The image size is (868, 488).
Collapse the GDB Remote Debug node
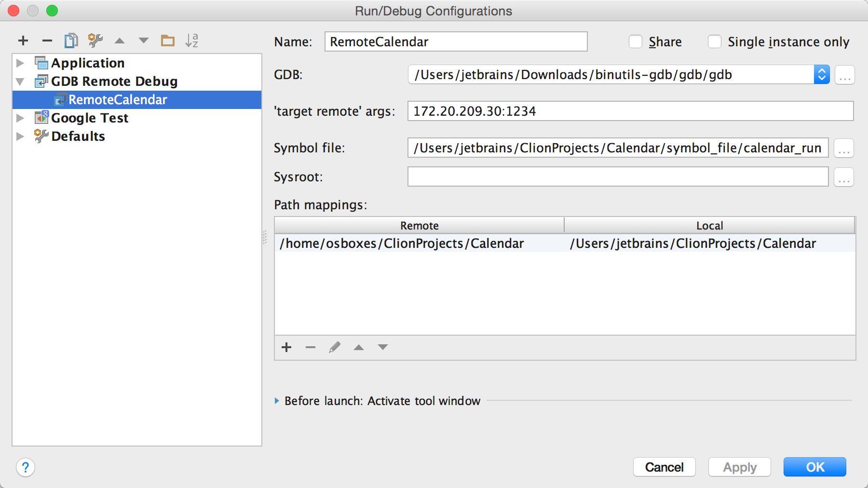(20, 81)
